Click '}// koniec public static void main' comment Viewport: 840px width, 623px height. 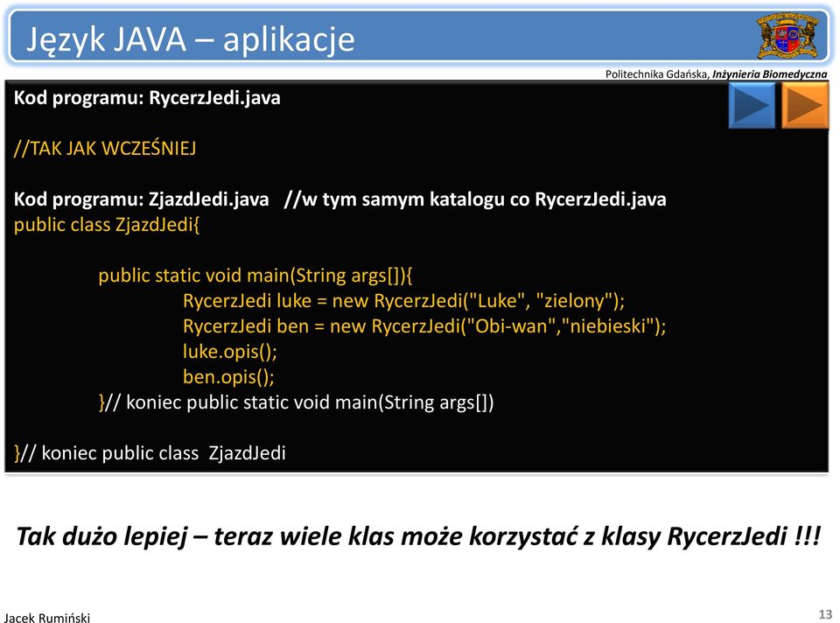[x=297, y=402]
